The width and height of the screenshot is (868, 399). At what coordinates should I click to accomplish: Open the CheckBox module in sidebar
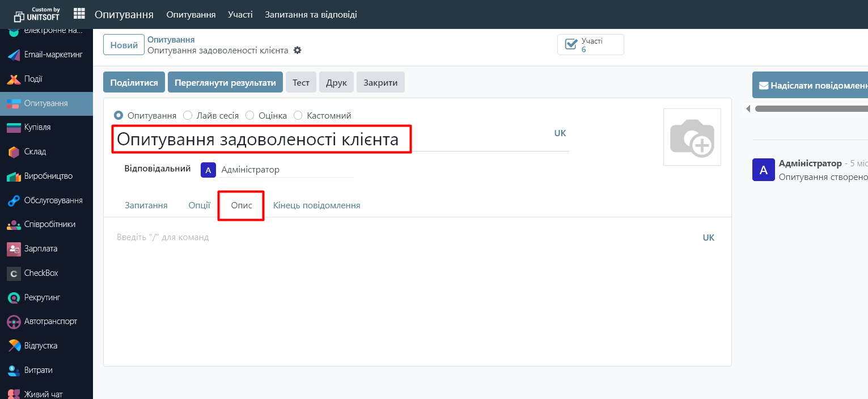41,273
